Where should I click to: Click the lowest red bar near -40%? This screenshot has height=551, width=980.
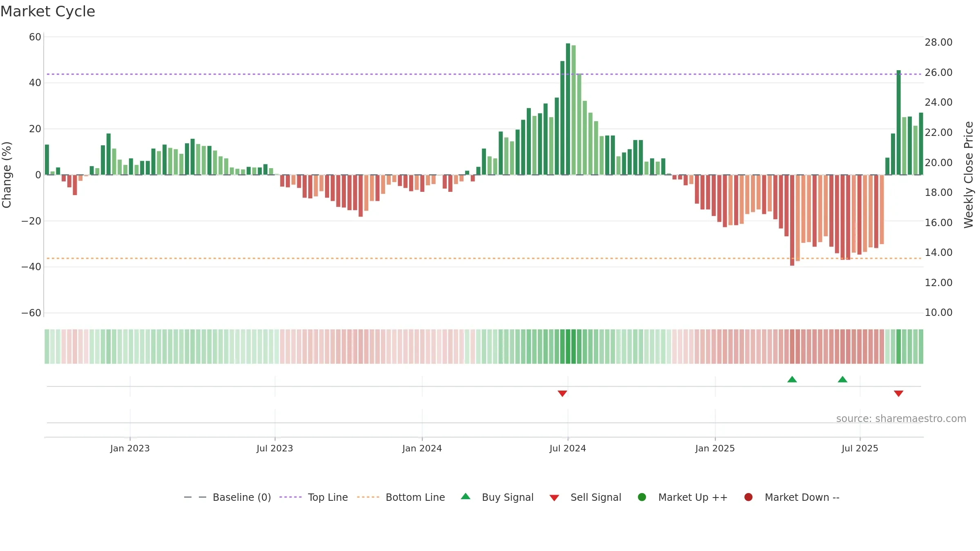click(x=792, y=220)
